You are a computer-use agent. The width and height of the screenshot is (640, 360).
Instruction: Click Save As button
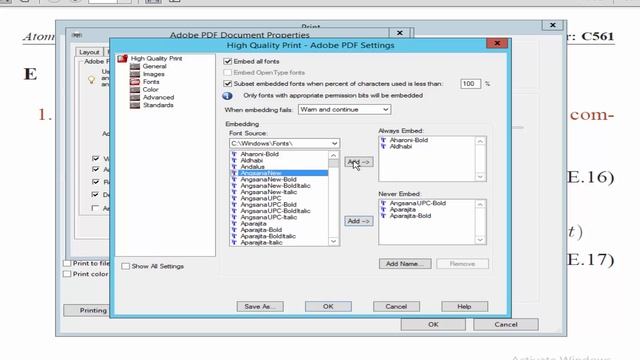(260, 307)
